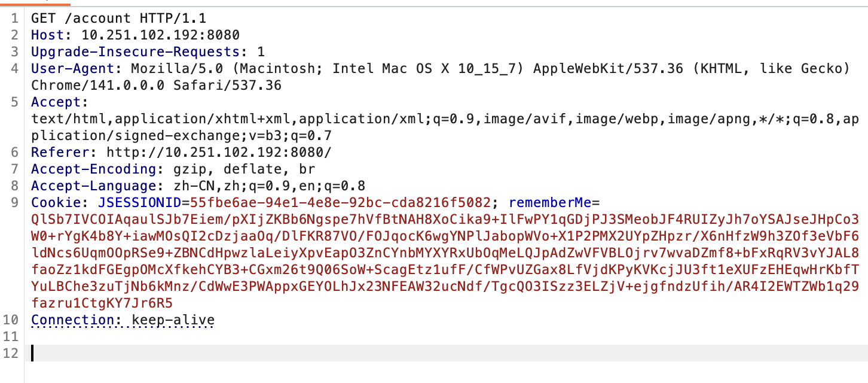Click the "gzip, deflate, br" value
This screenshot has height=383, width=868.
(215, 169)
